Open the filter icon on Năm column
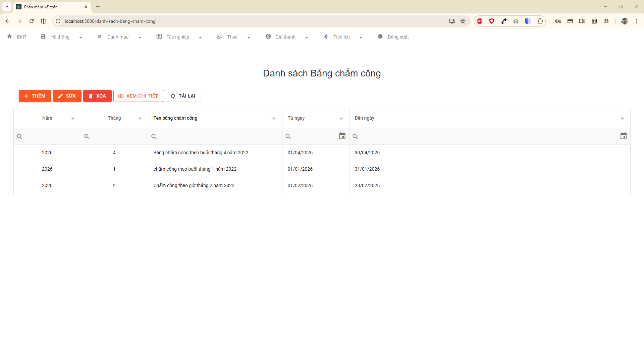This screenshot has height=346, width=644. coord(73,118)
